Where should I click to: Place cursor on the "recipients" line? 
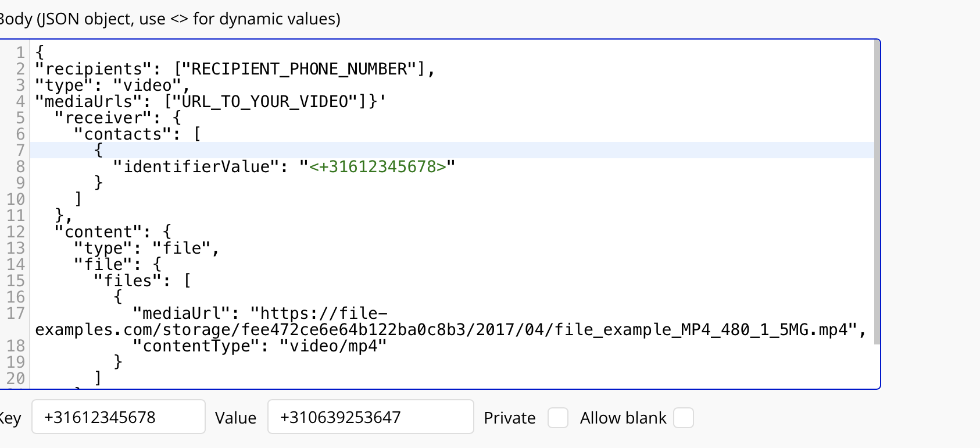(x=235, y=69)
